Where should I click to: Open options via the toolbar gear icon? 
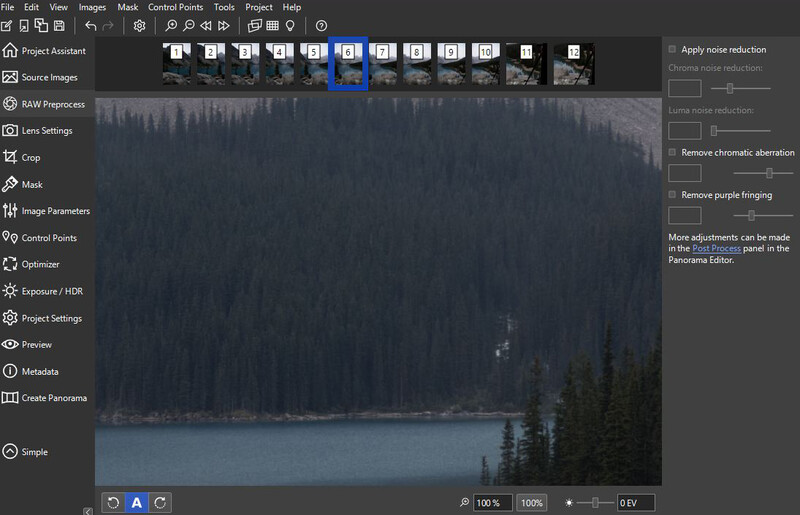139,26
